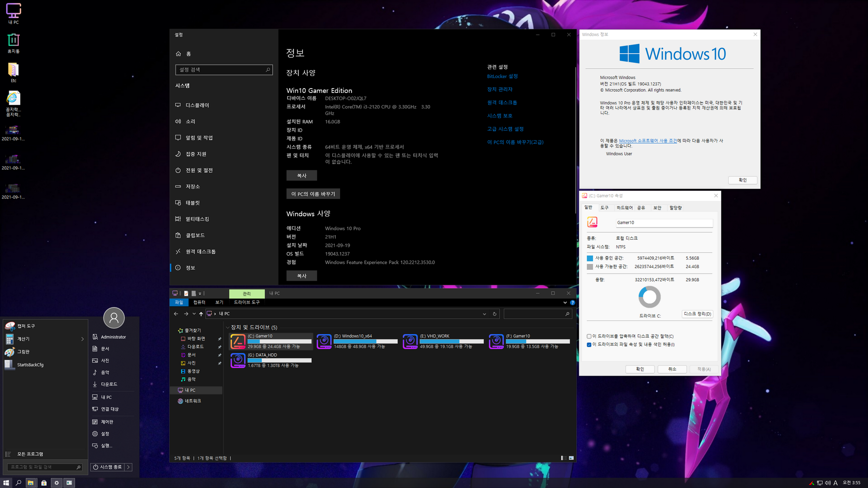Open 컴퓨터 ribbon tab
Screen dimensions: 868x488
pos(199,302)
